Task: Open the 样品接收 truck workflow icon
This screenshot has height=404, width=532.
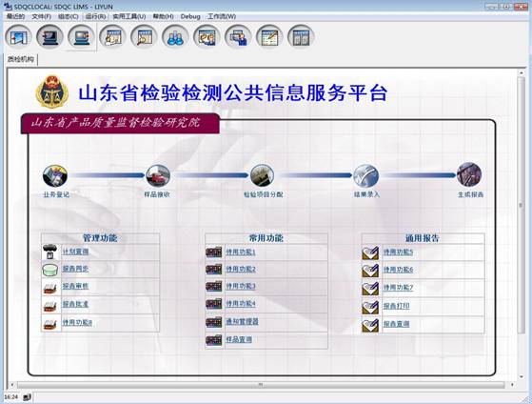Action: 158,175
